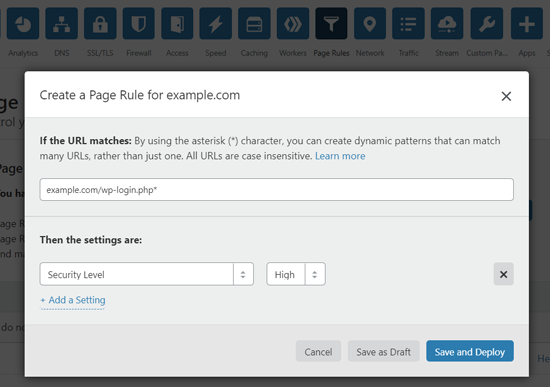This screenshot has width=550, height=387.
Task: Select the Page Rules label in navigation
Action: (331, 53)
